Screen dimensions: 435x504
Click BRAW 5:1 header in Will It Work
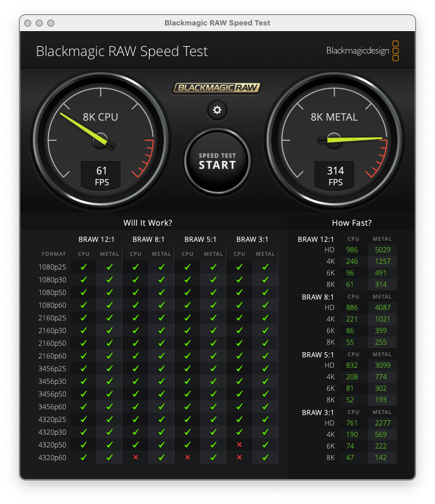tap(200, 240)
